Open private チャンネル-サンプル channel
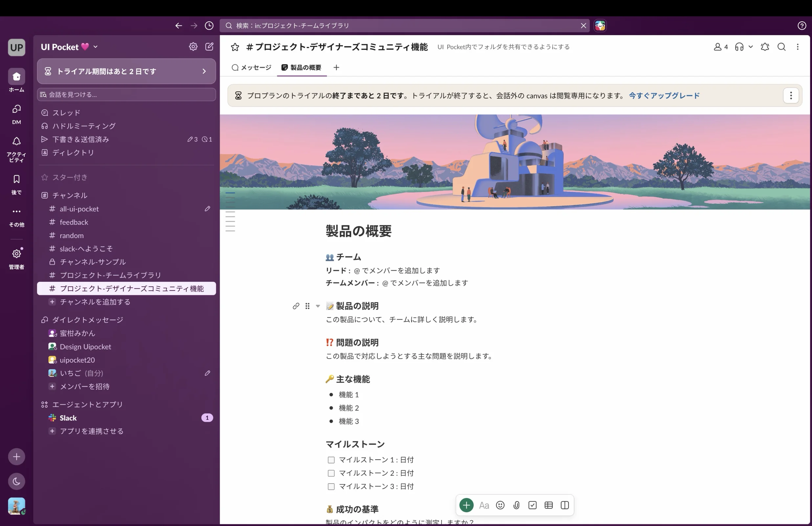Viewport: 812px width, 526px height. 126,262
